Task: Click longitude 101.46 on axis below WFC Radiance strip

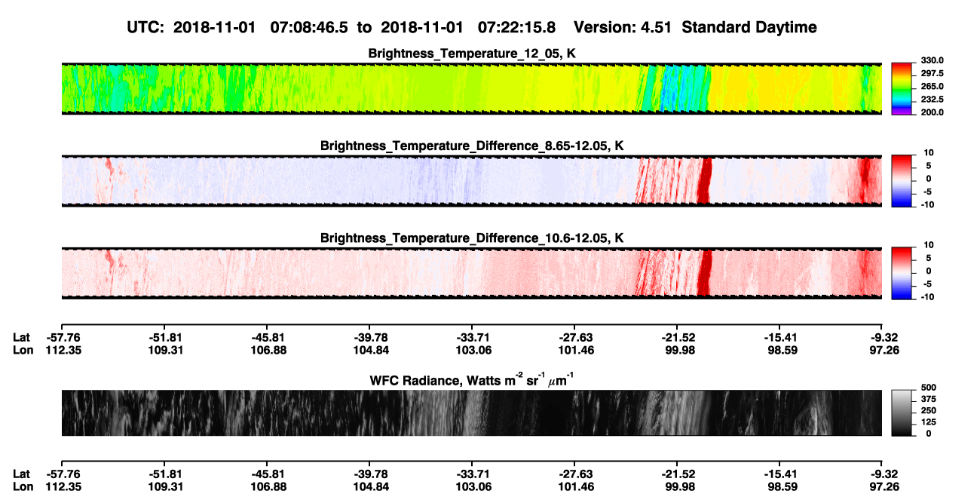Action: [x=574, y=486]
